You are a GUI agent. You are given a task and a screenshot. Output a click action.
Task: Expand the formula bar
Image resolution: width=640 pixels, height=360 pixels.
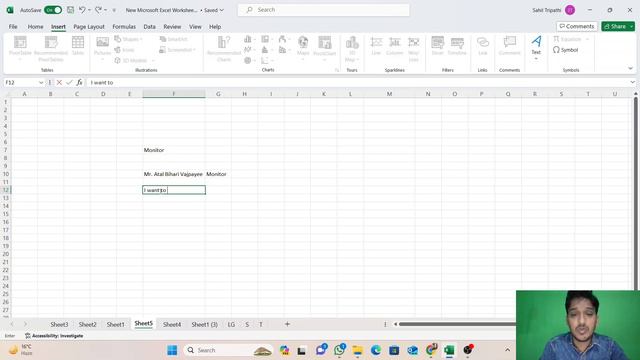pos(632,82)
